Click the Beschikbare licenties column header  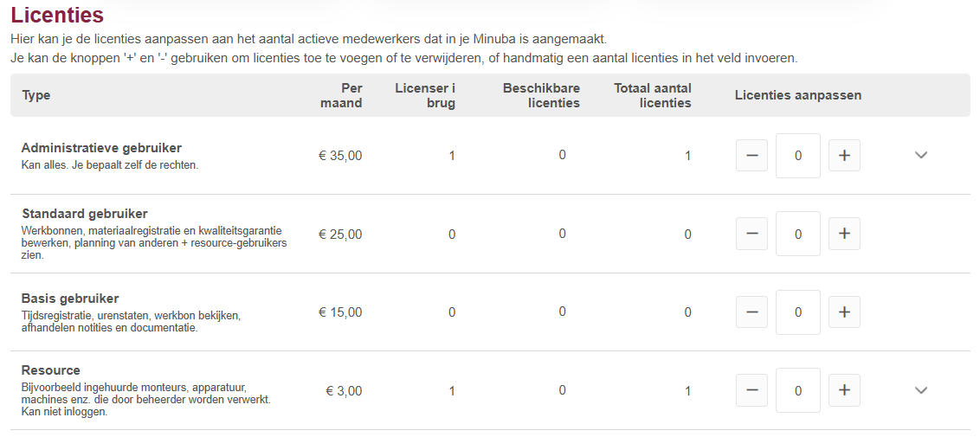(541, 95)
